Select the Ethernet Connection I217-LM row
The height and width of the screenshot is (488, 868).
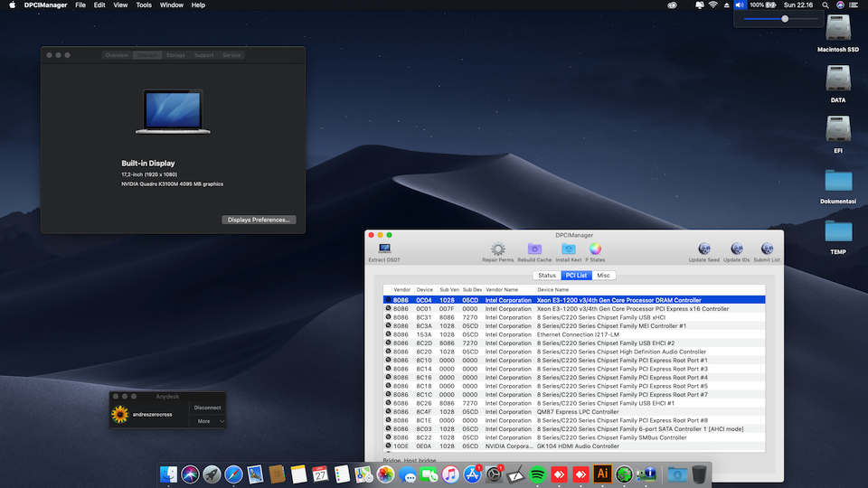(x=574, y=334)
